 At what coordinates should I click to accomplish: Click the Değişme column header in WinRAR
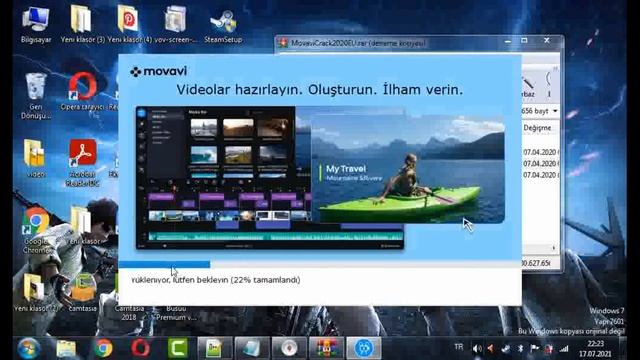pyautogui.click(x=537, y=128)
